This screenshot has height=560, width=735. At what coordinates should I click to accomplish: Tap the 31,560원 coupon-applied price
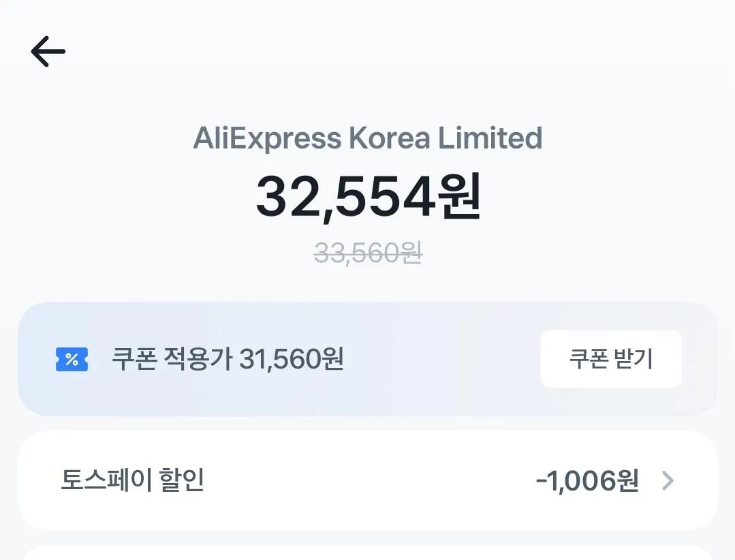(291, 359)
